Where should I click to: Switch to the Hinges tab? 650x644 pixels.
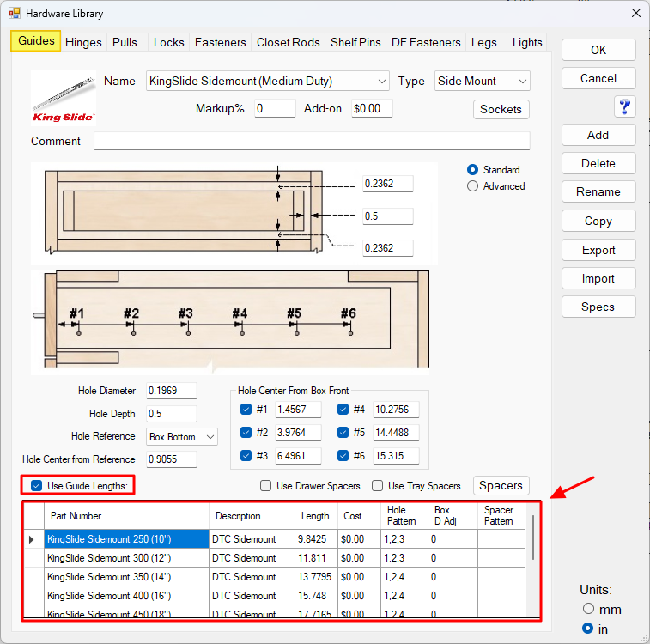[x=83, y=42]
